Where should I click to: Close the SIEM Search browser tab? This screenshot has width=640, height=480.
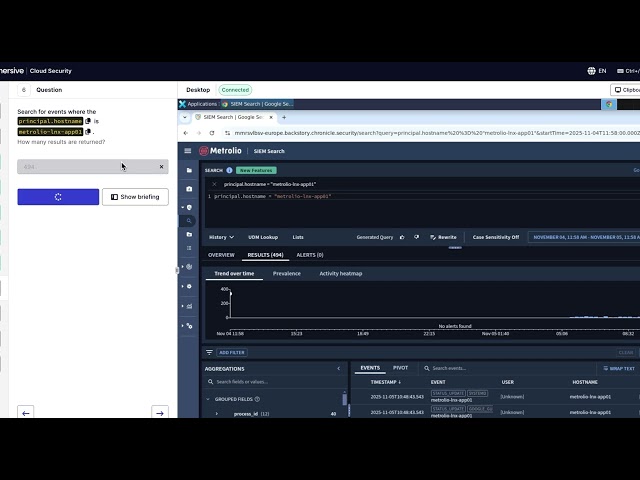click(x=271, y=117)
